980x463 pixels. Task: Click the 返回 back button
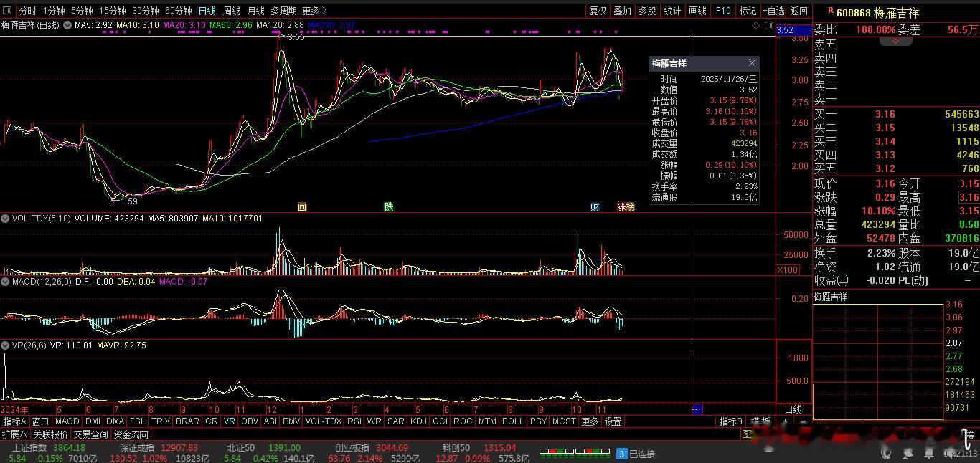coord(798,11)
